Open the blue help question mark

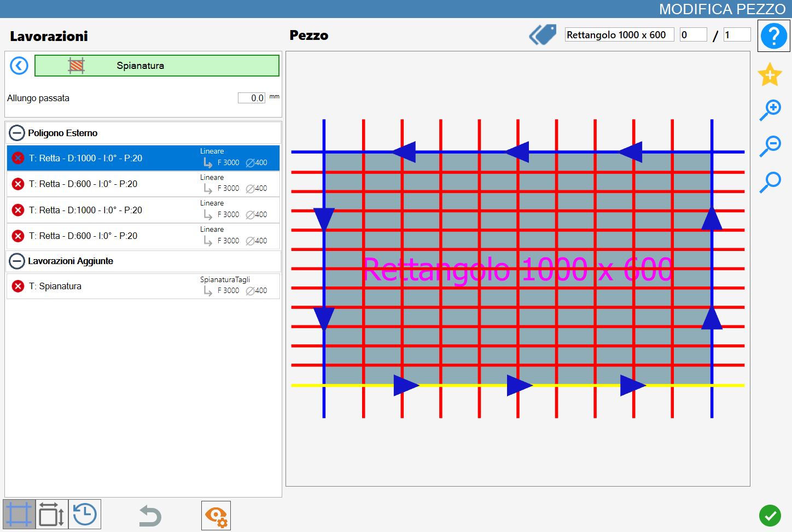pyautogui.click(x=773, y=36)
